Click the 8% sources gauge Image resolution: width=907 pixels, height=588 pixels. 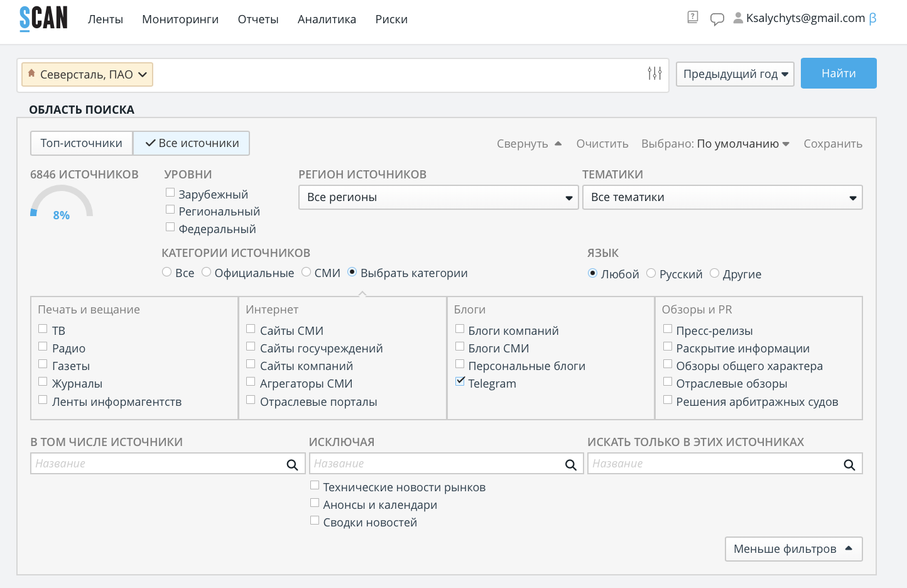point(62,202)
